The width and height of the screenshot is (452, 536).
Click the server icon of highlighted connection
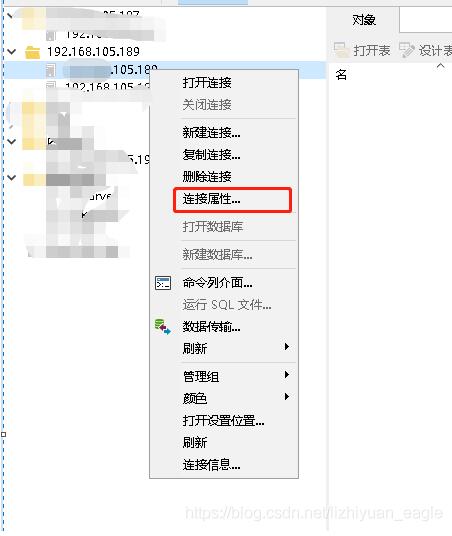tap(51, 70)
